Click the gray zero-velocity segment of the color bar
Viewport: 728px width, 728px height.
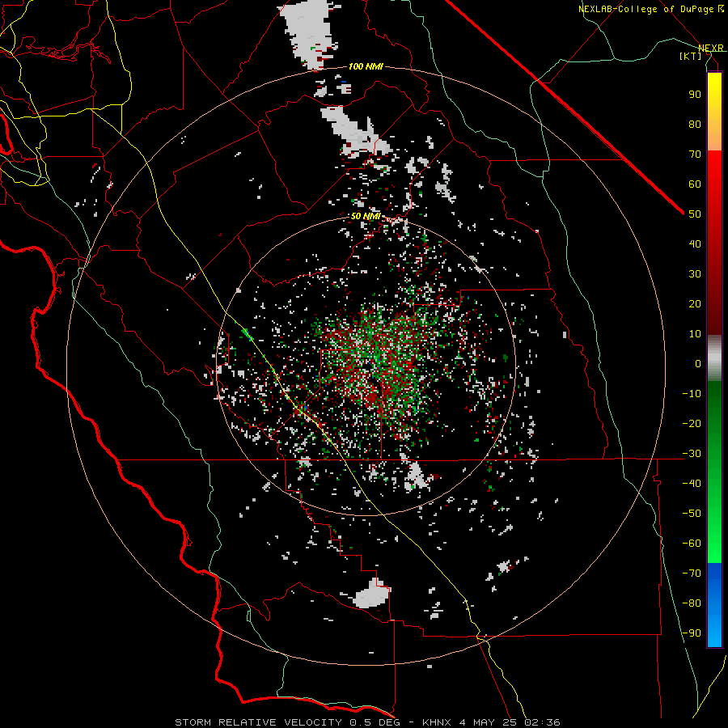(714, 358)
